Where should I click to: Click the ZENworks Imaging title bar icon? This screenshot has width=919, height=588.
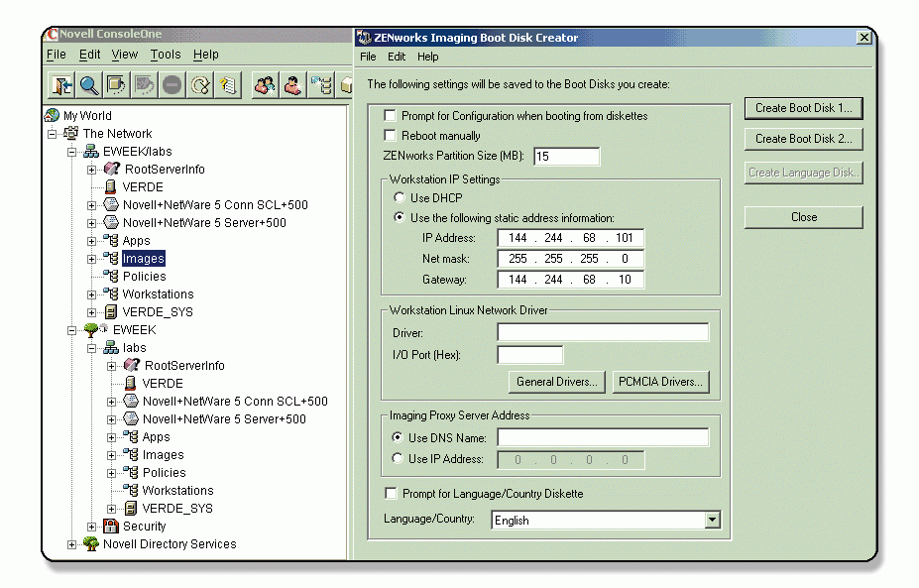(x=364, y=38)
